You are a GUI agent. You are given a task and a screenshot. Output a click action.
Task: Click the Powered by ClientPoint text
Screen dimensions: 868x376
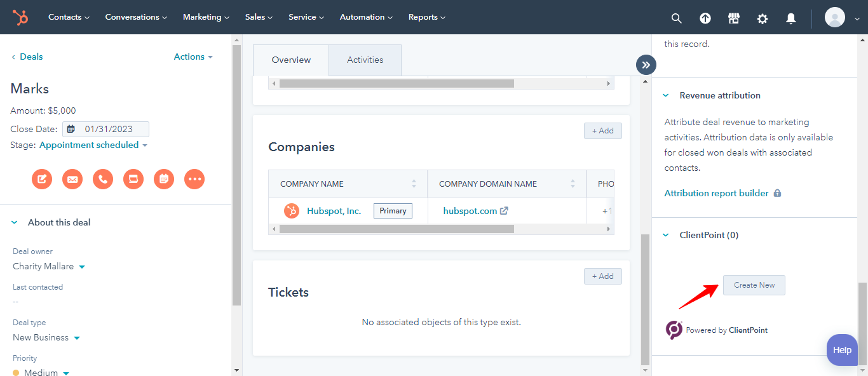point(727,330)
